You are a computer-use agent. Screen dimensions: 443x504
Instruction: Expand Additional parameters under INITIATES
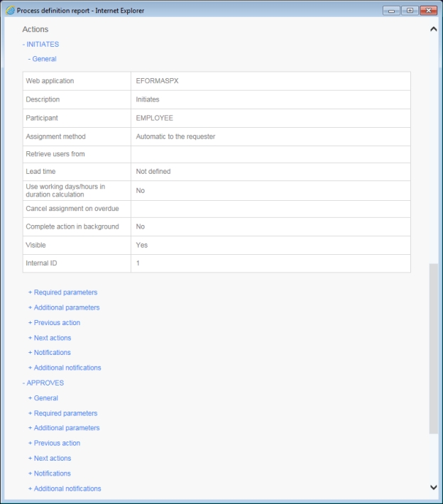[x=64, y=308]
